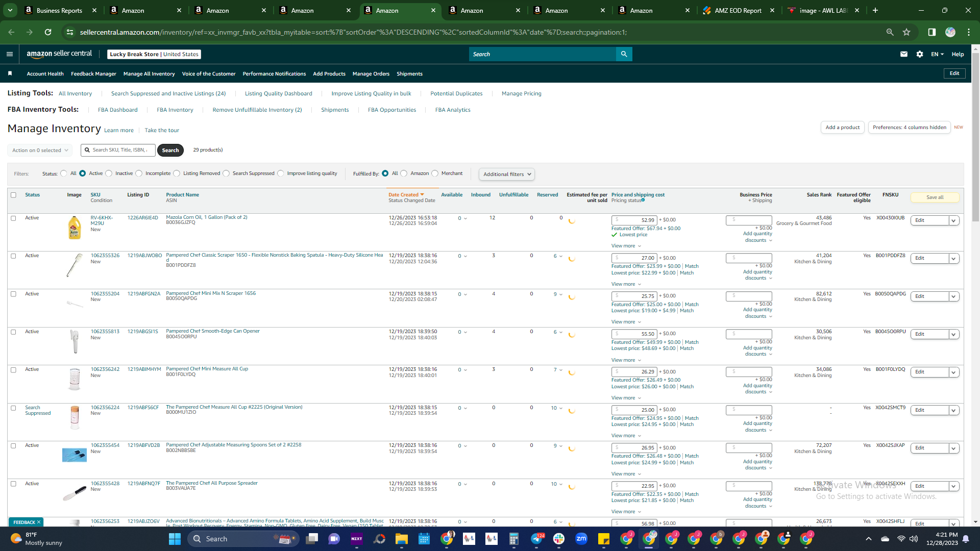The image size is (980, 551).
Task: Open the Seller Central hamburger menu
Action: coord(10,54)
